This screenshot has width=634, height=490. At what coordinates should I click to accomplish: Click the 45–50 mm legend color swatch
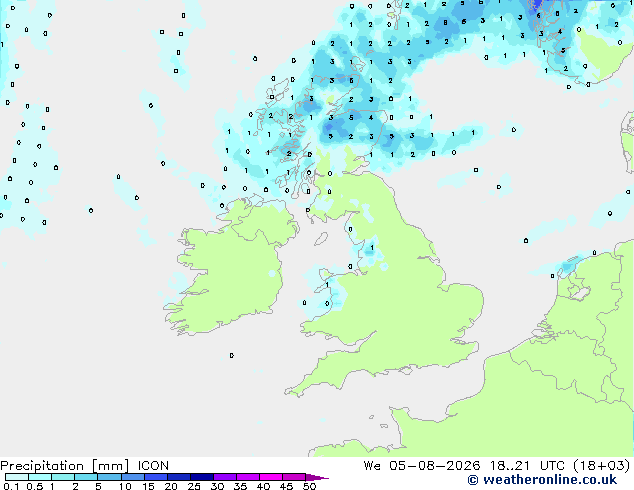tap(294, 477)
